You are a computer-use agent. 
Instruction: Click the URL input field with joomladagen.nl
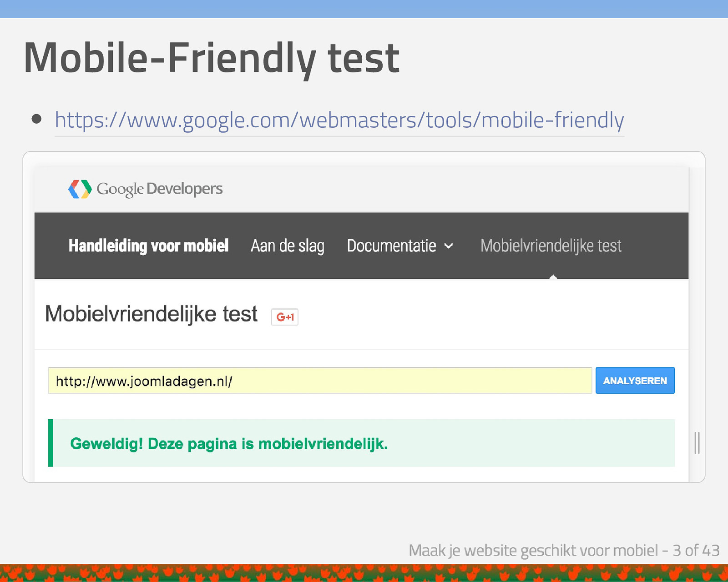[x=320, y=381]
